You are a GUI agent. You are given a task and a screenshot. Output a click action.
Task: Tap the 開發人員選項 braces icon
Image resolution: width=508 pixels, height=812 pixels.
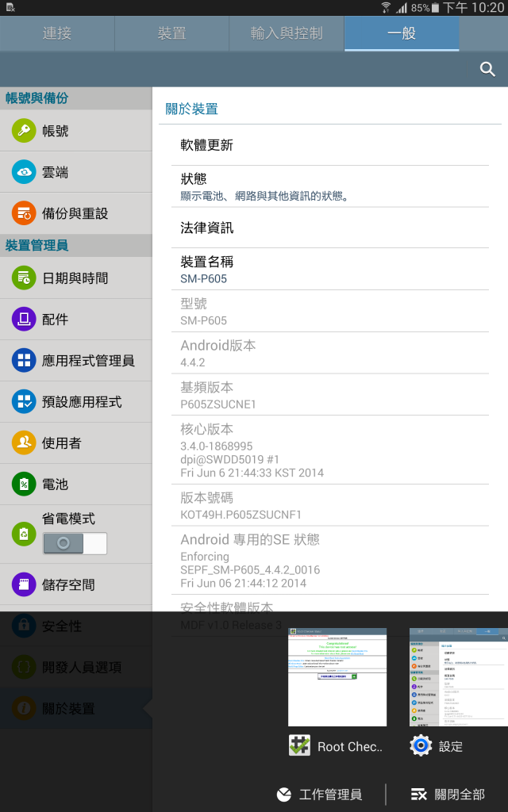coord(24,667)
